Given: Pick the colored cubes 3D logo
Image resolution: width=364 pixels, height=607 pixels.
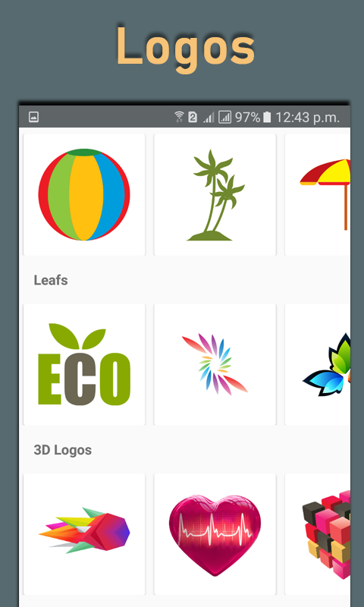Looking at the screenshot, I should point(318,534).
